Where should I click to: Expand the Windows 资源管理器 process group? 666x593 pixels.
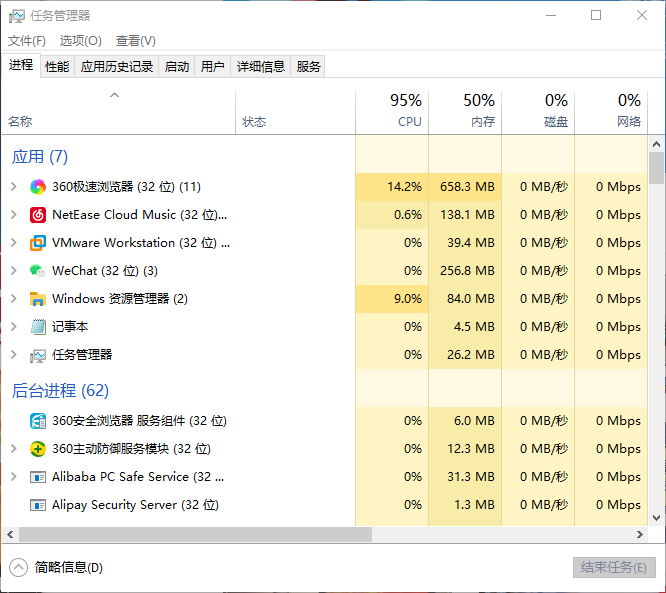(x=14, y=299)
